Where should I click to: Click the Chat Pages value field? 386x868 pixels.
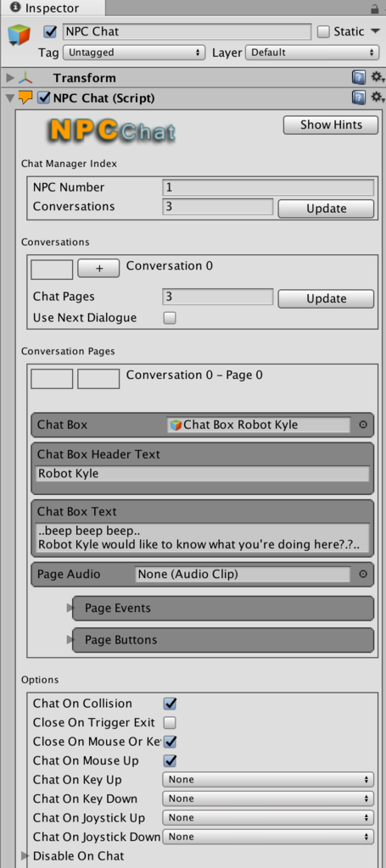click(218, 297)
